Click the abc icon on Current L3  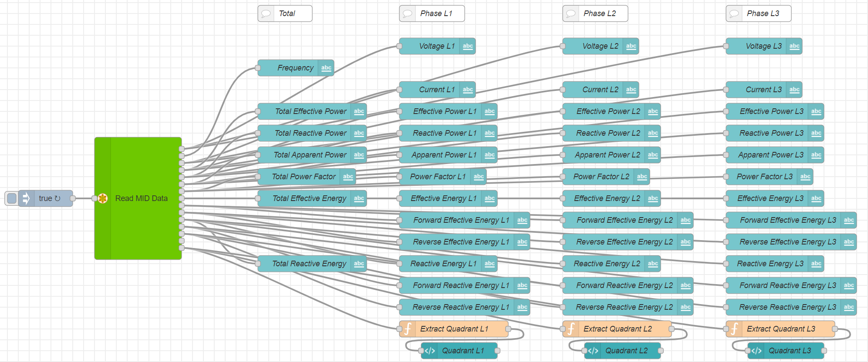coord(794,90)
